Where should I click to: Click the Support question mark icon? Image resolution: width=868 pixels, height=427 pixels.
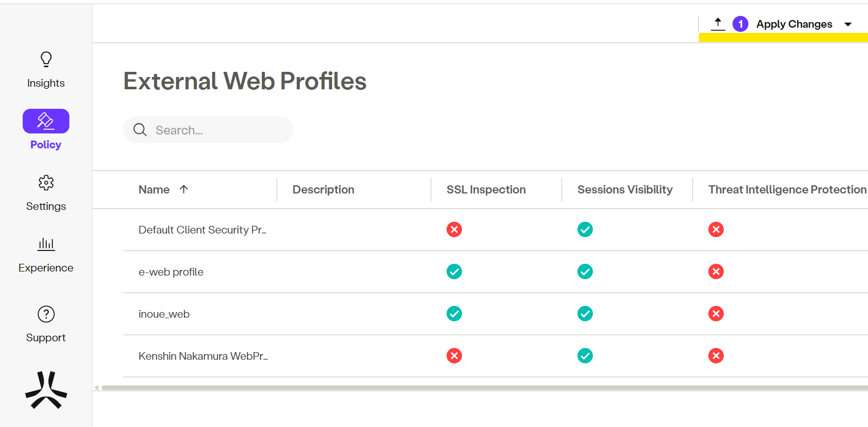click(46, 314)
